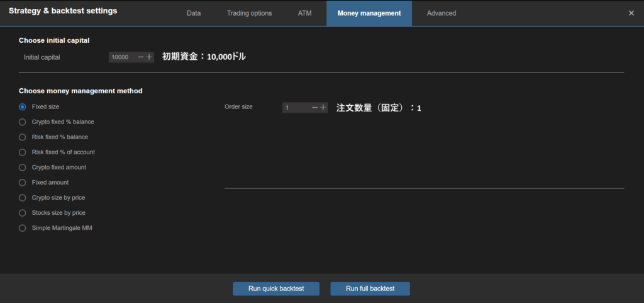The image size is (644, 303).
Task: Click the minus icon for Initial capital
Action: coord(140,57)
